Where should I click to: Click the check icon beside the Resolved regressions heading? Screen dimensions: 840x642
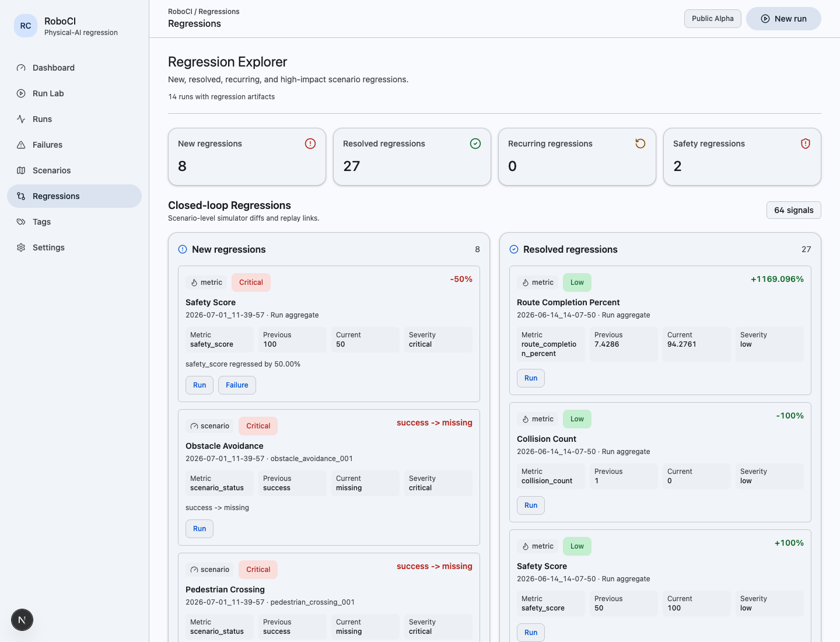(514, 249)
